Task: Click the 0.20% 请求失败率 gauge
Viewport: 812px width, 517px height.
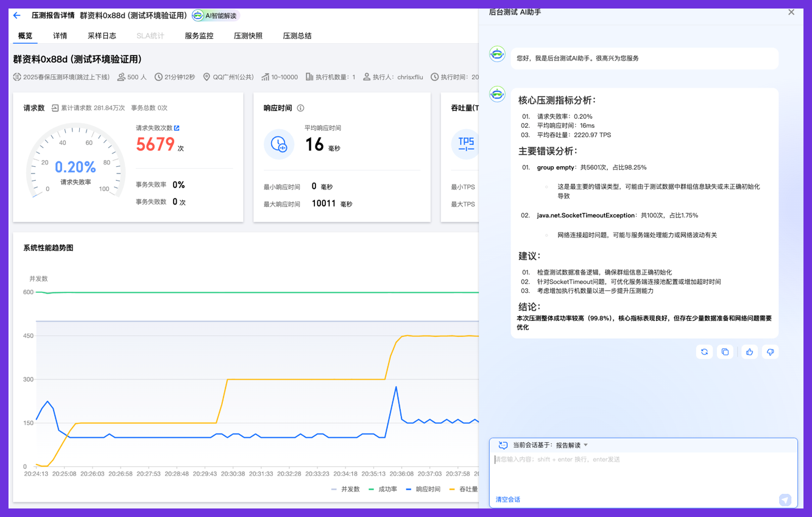Action: point(76,161)
